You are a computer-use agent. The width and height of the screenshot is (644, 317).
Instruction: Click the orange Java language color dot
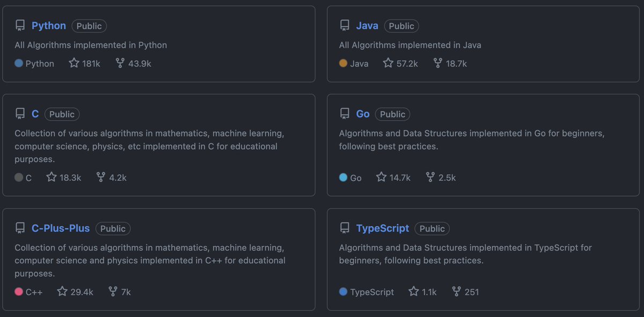343,63
